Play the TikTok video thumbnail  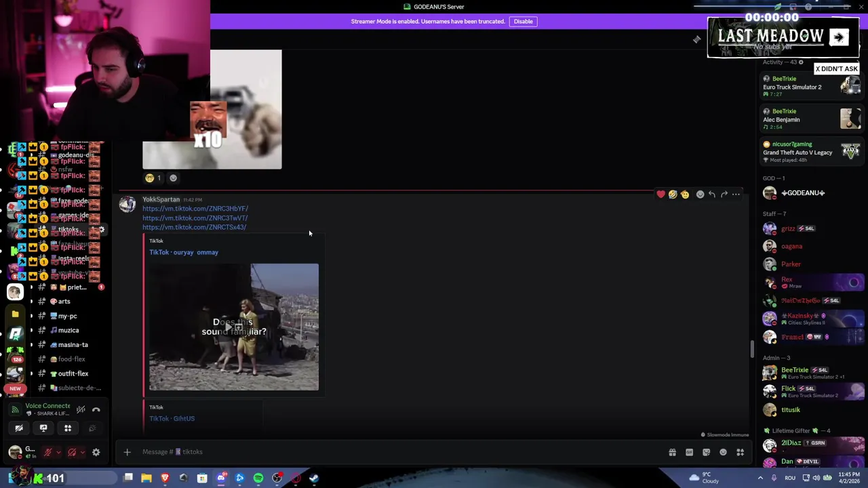click(x=234, y=327)
